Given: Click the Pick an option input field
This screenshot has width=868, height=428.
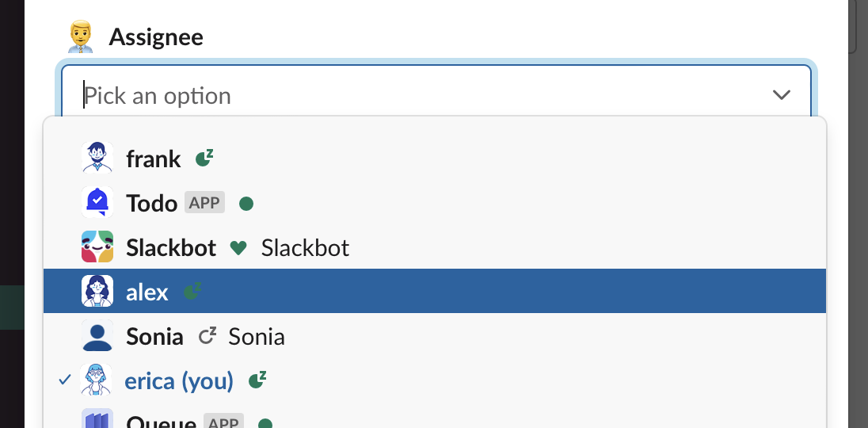Looking at the screenshot, I should (396, 96).
